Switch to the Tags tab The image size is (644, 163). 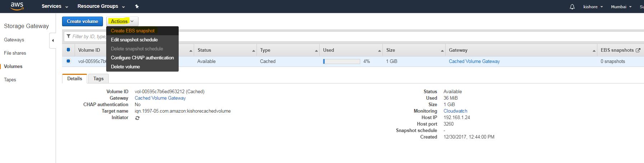tap(98, 79)
